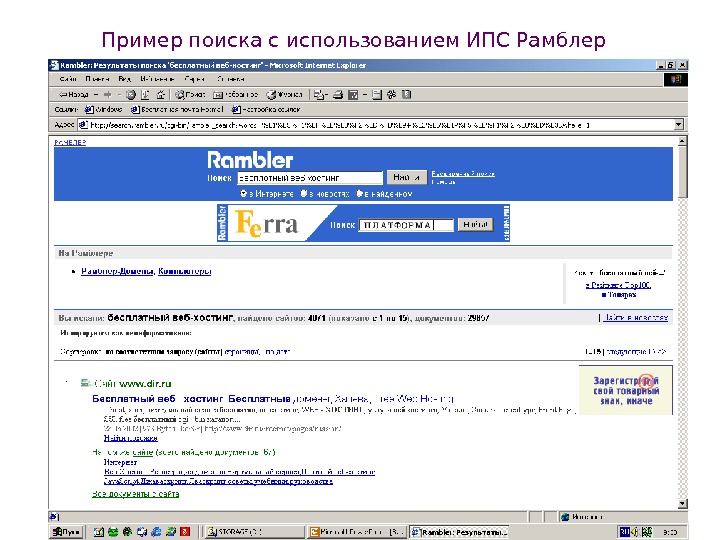The height and width of the screenshot is (540, 720).
Task: Click the Mail envelope toolbar icon
Action: 318,95
